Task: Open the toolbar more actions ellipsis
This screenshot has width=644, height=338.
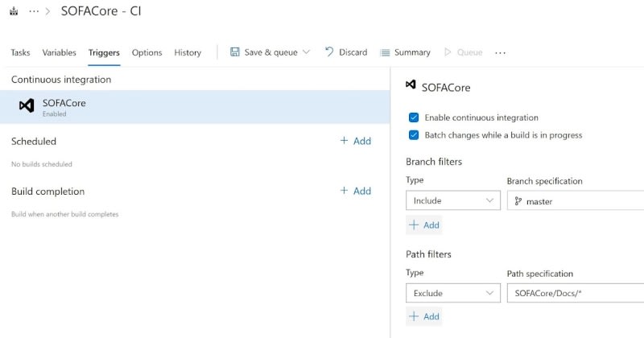Action: [500, 53]
